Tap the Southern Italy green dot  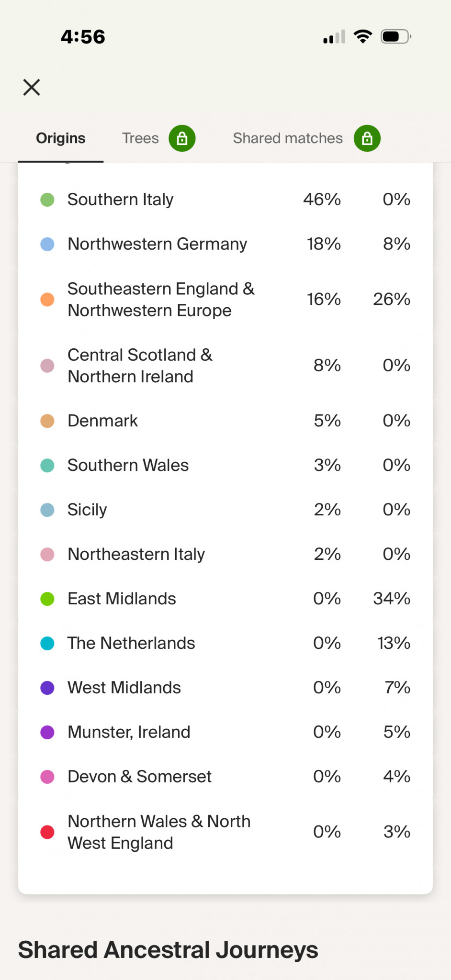pos(47,200)
